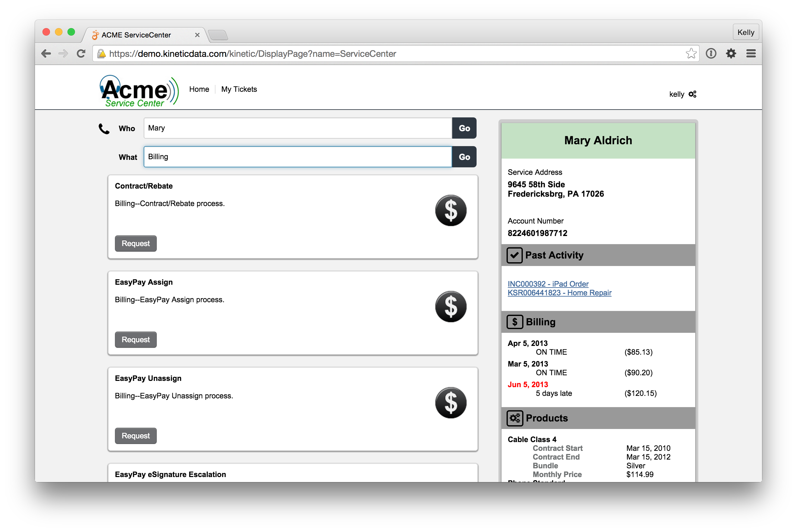Close the ACME ServiceCenter tab
The image size is (797, 532).
pyautogui.click(x=197, y=35)
